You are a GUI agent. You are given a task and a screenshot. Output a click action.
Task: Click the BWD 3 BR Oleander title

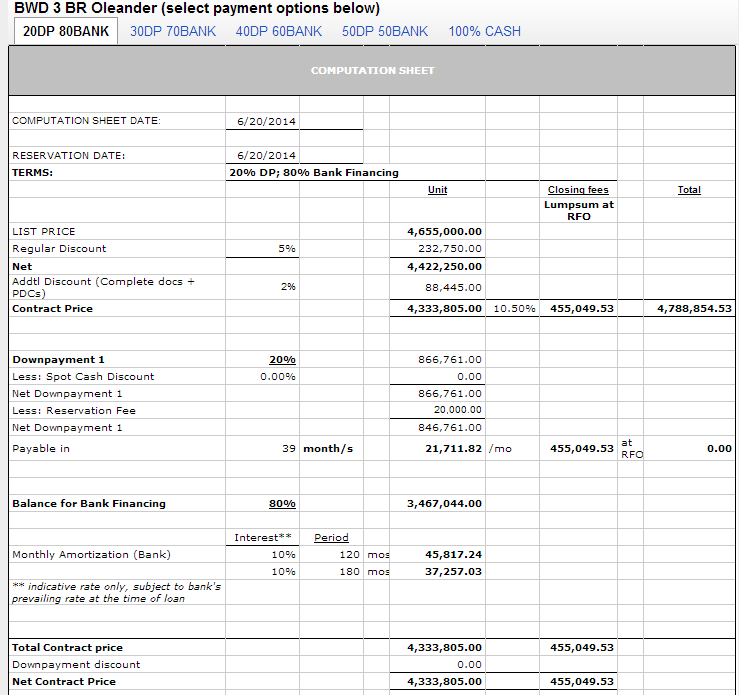[197, 8]
